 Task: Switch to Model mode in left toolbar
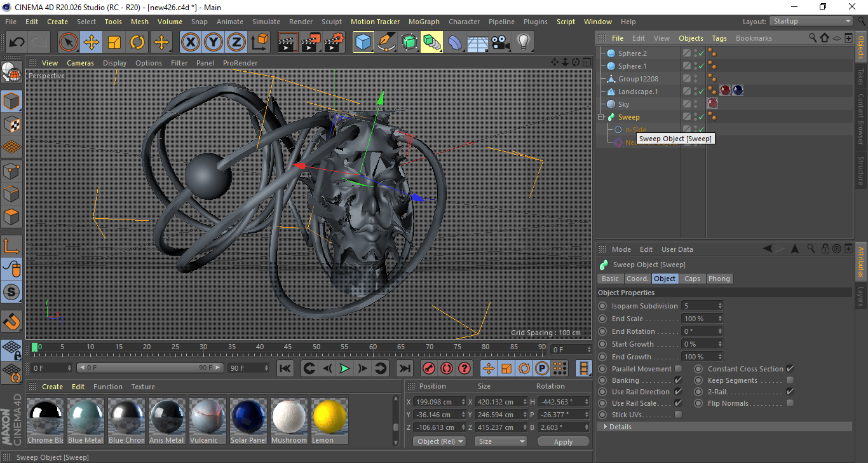tap(11, 101)
